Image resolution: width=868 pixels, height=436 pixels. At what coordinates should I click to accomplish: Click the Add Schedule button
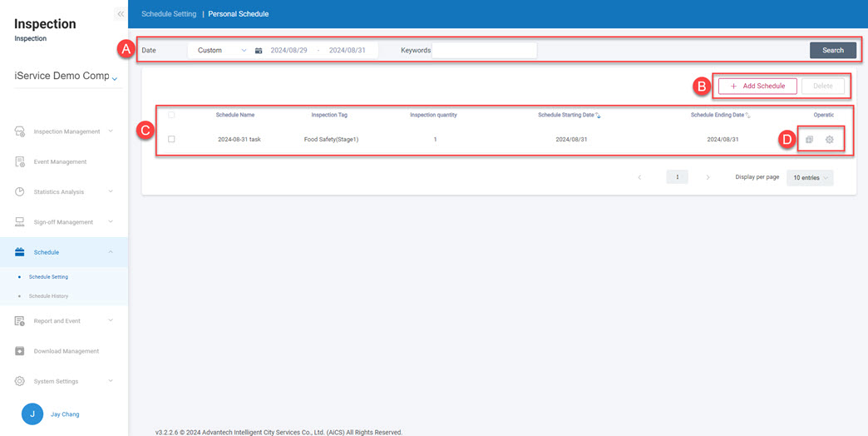757,86
